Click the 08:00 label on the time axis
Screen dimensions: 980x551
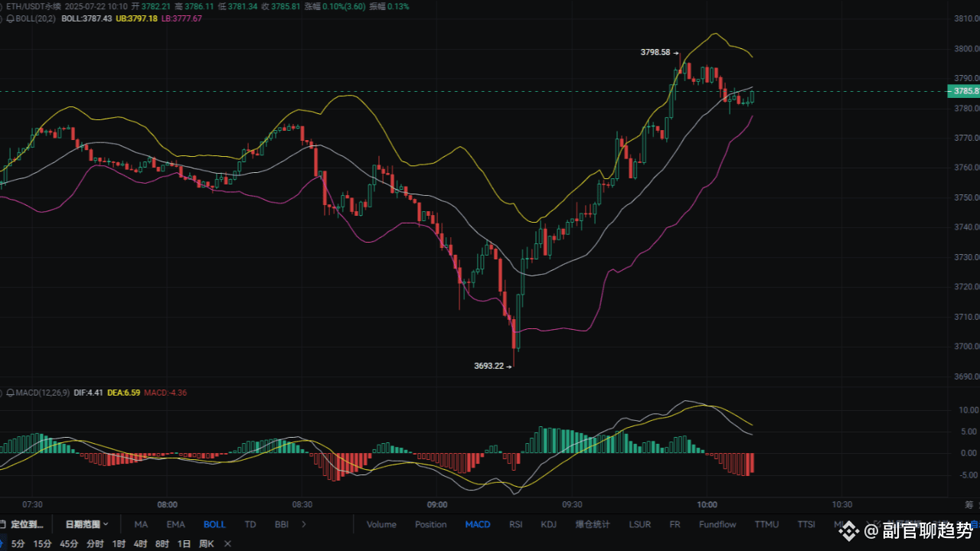167,505
